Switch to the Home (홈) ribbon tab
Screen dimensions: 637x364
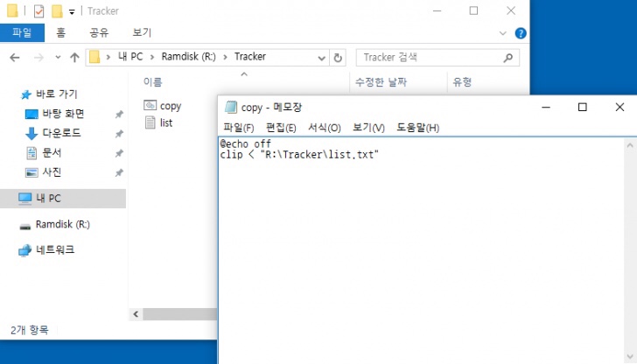click(60, 32)
